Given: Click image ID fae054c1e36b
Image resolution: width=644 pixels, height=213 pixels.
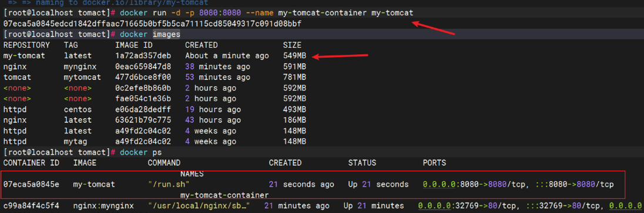Looking at the screenshot, I should click(143, 99).
